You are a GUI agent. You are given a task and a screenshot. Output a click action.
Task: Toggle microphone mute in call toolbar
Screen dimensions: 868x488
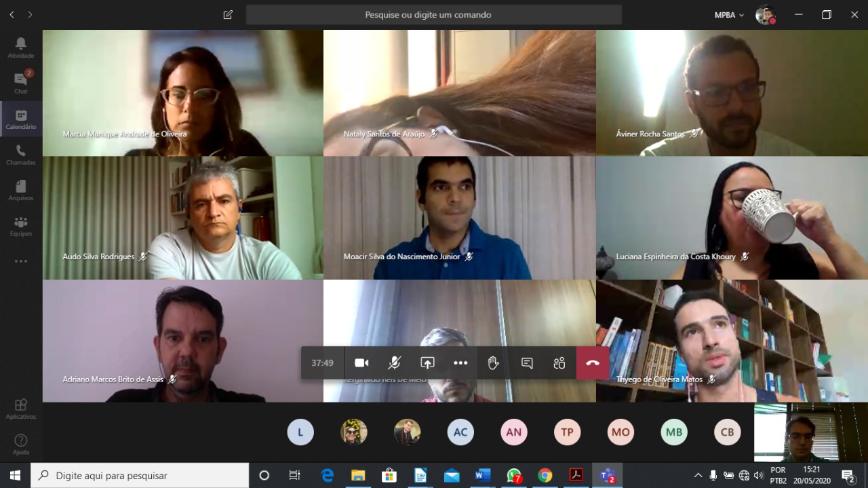[x=394, y=363]
